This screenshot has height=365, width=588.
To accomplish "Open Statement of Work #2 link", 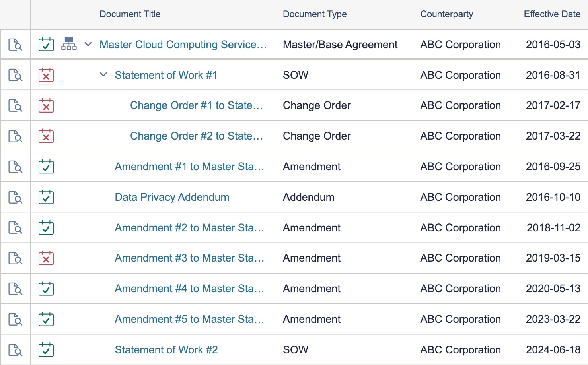I will 166,350.
